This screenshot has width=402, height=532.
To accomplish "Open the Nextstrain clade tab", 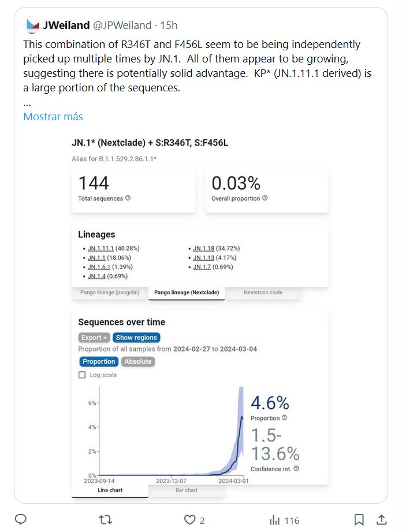I will (x=263, y=293).
